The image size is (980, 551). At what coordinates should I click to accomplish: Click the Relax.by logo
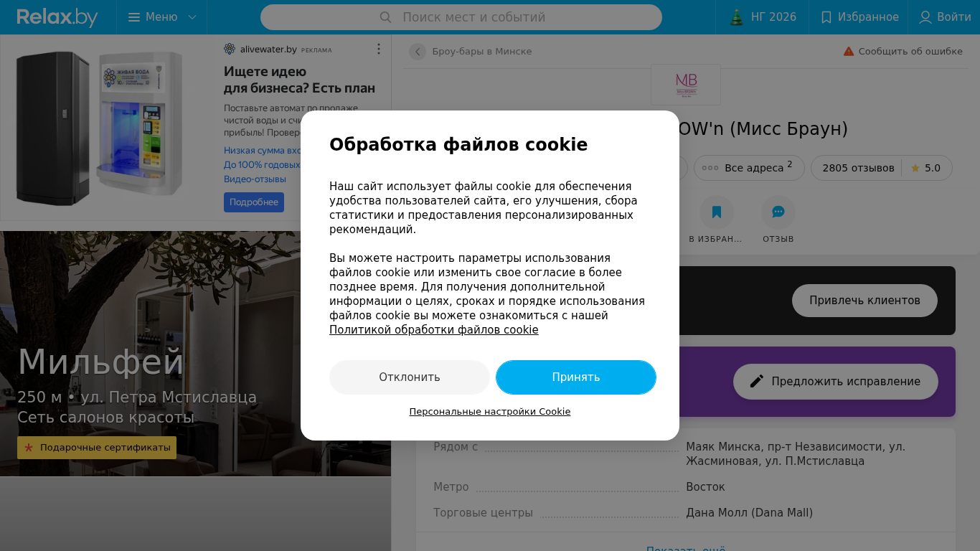[57, 17]
